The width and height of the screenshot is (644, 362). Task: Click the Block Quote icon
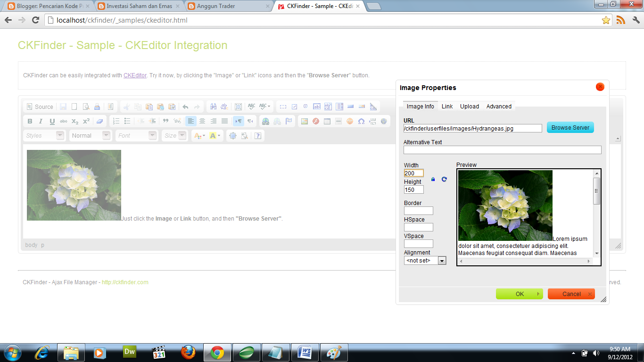(166, 121)
